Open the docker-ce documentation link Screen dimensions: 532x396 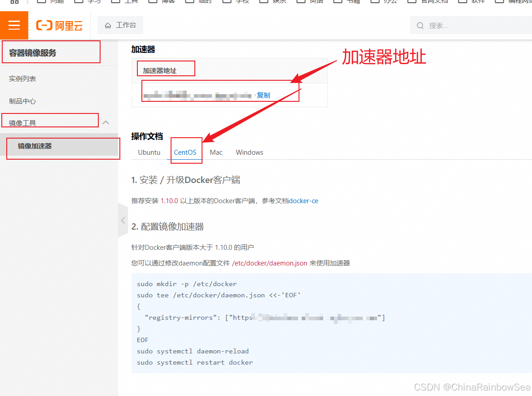pos(303,201)
